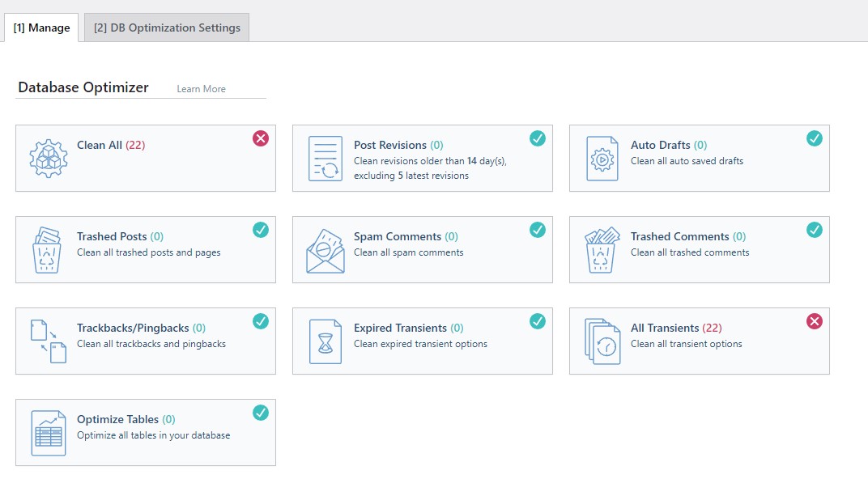Screen dimensions: 868x479
Task: Click the Trackbacks/Pingbacks two-documents icon
Action: (49, 341)
